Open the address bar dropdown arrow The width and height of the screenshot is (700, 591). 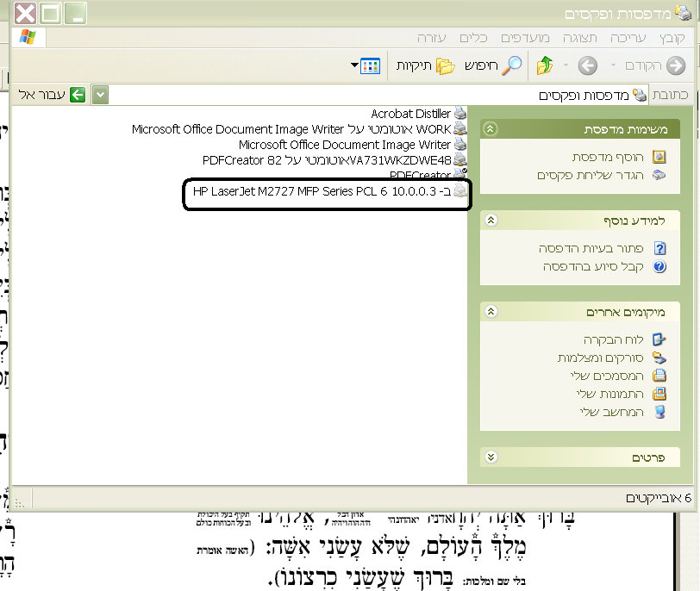pos(100,95)
